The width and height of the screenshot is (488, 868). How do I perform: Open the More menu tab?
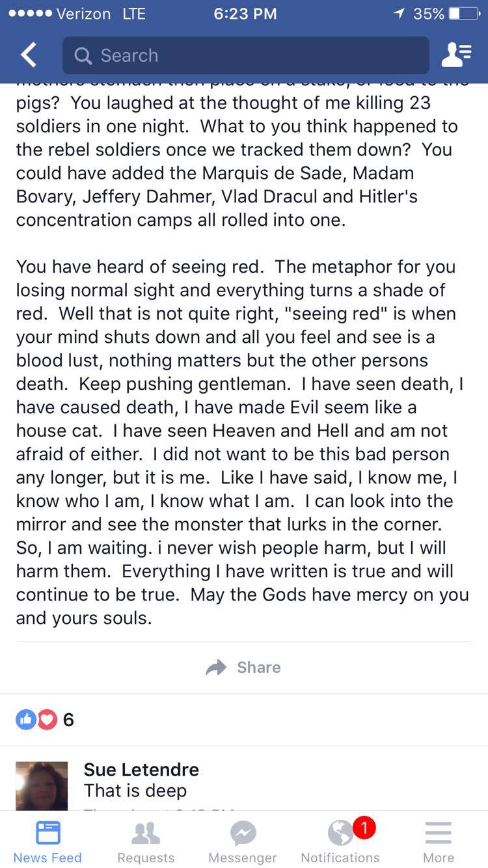pos(438,841)
